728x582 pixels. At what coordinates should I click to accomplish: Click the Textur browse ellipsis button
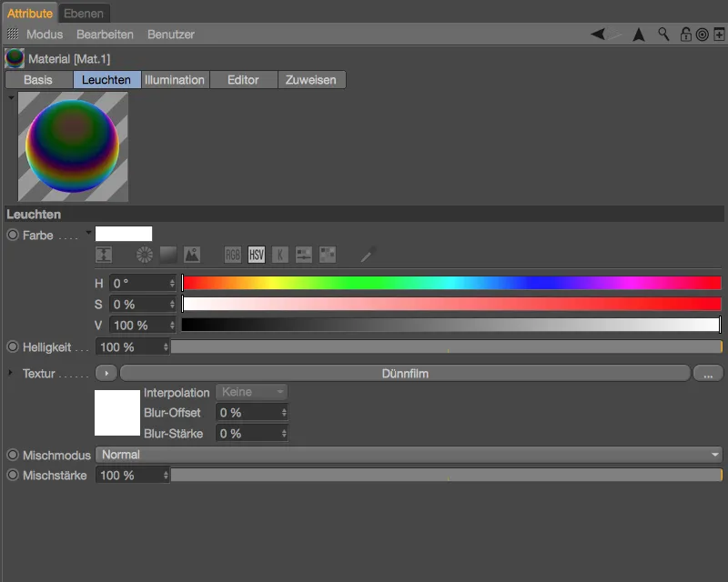708,373
